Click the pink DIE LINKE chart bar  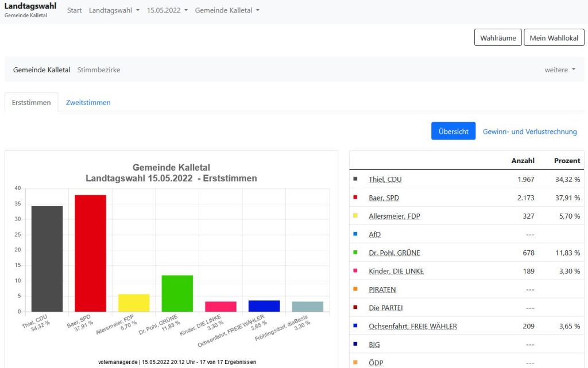pos(221,307)
